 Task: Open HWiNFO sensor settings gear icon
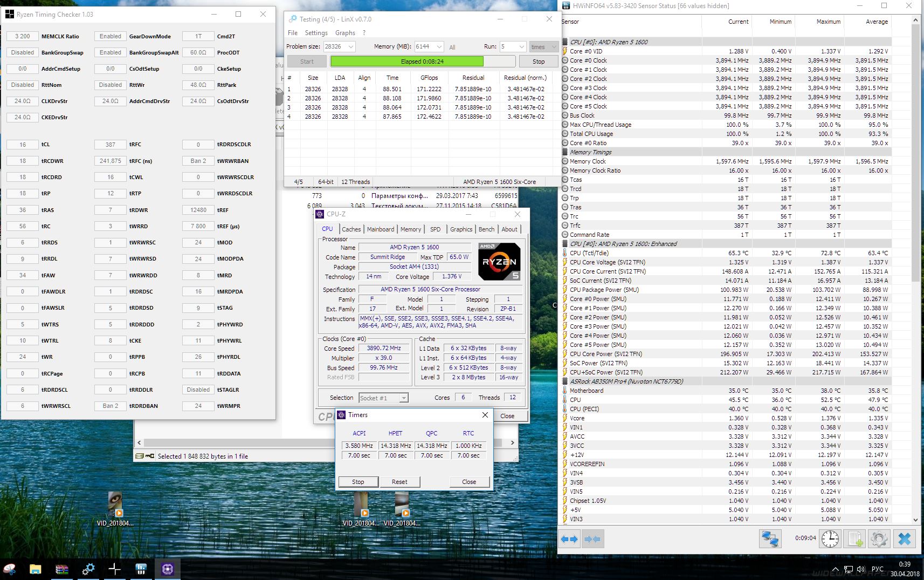click(x=879, y=538)
